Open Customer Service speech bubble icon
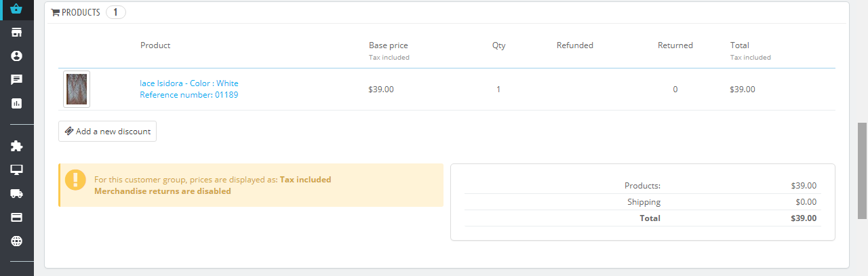868x276 pixels. coord(17,80)
